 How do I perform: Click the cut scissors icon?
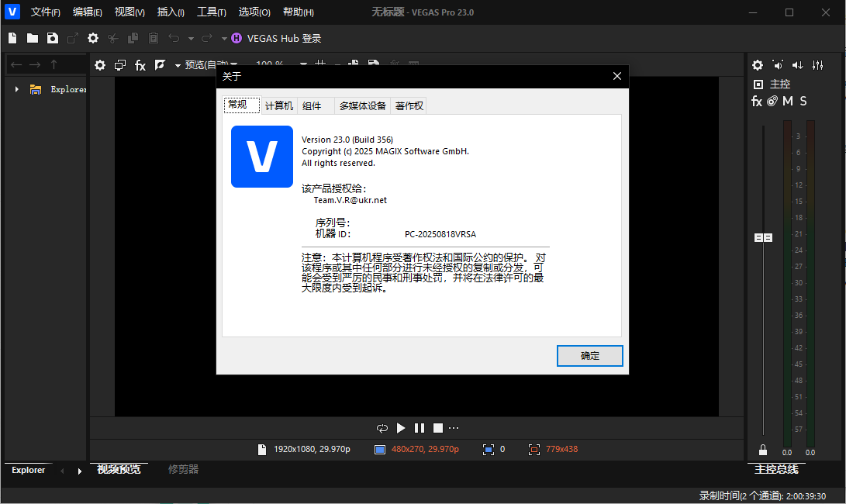112,38
